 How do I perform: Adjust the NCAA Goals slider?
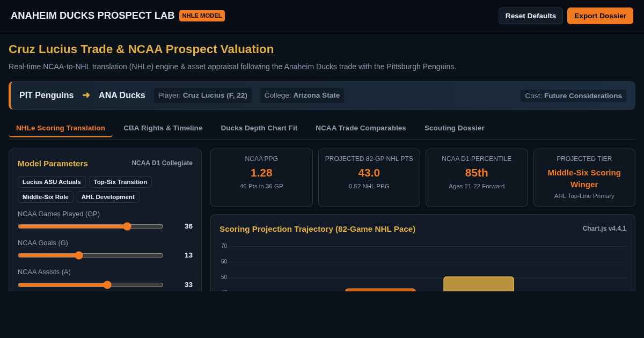pos(91,255)
